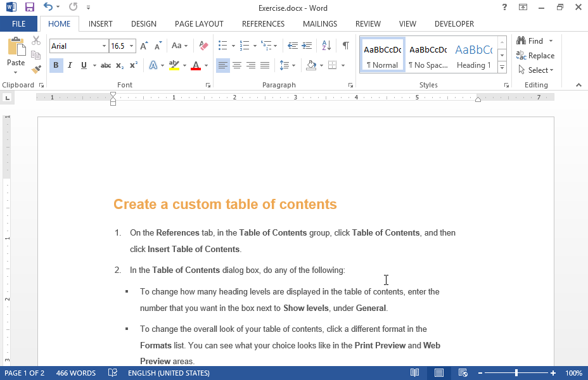Image resolution: width=588 pixels, height=380 pixels.
Task: Toggle Show/Hide paragraph marks
Action: coord(346,46)
